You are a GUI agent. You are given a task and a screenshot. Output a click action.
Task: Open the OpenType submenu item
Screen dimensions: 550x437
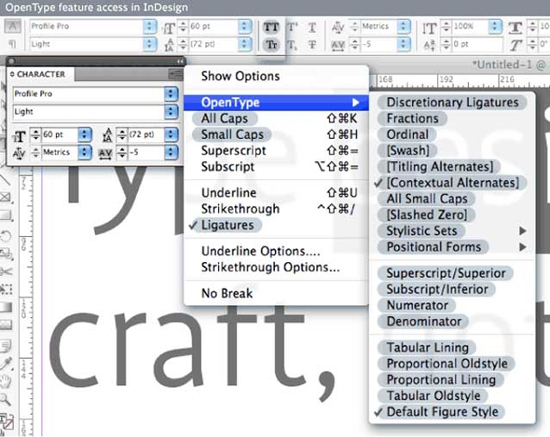(x=276, y=102)
